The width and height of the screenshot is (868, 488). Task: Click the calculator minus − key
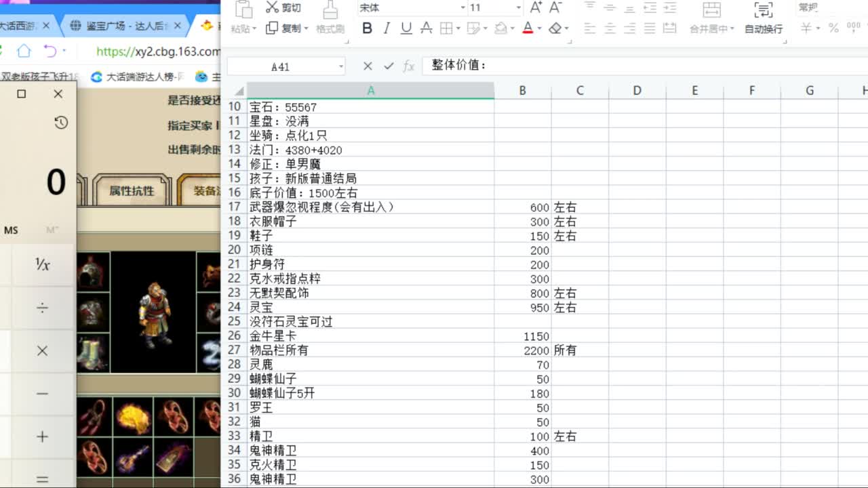pyautogui.click(x=42, y=394)
